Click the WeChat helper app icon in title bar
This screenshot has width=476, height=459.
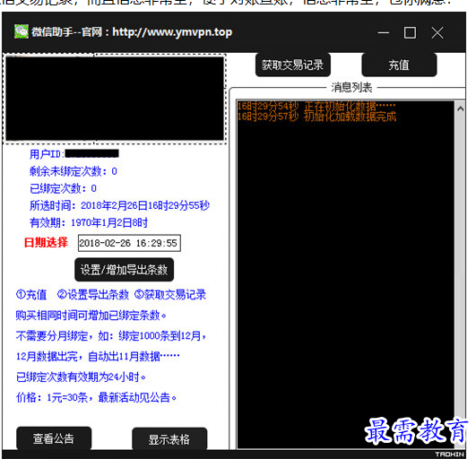pyautogui.click(x=22, y=31)
